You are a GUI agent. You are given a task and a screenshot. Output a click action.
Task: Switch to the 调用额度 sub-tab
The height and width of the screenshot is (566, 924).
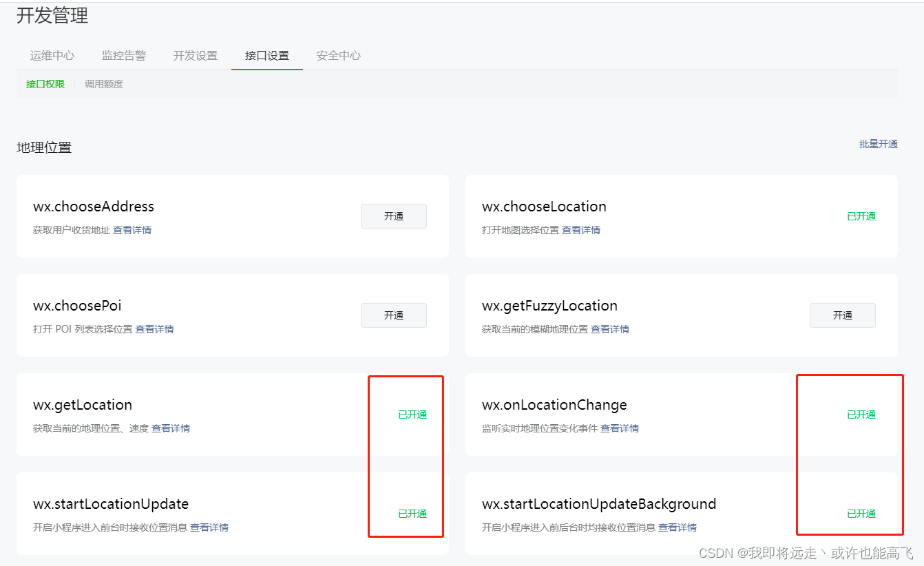tap(103, 83)
